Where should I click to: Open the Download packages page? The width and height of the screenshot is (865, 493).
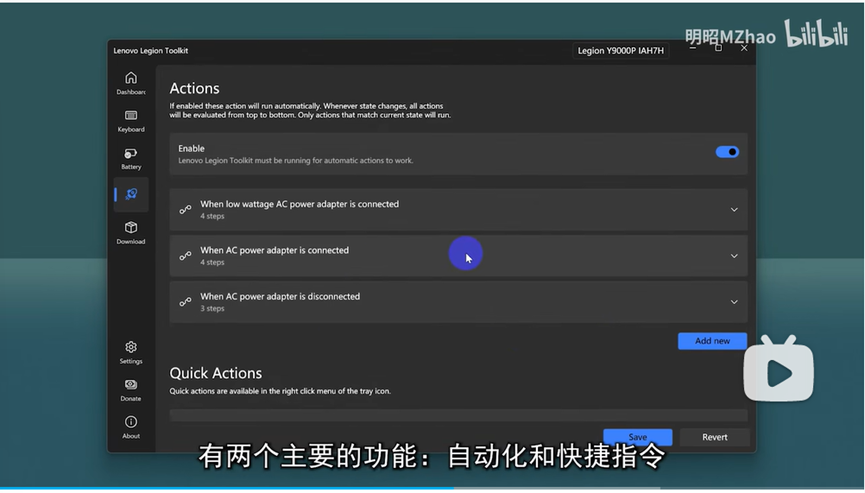pos(131,233)
